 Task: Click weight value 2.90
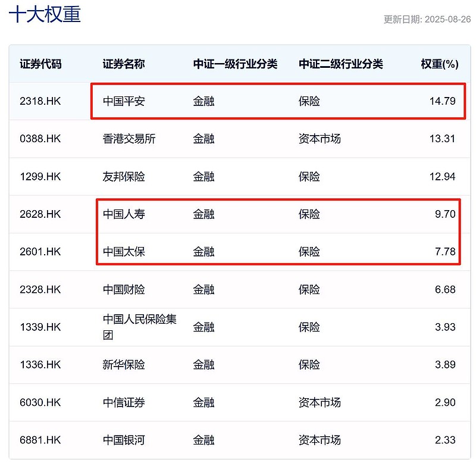tap(445, 402)
